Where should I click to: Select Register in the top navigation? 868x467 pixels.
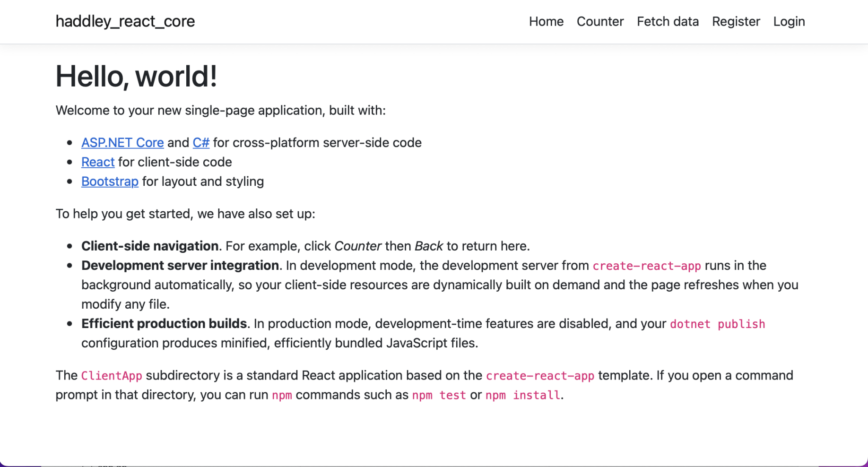tap(736, 21)
